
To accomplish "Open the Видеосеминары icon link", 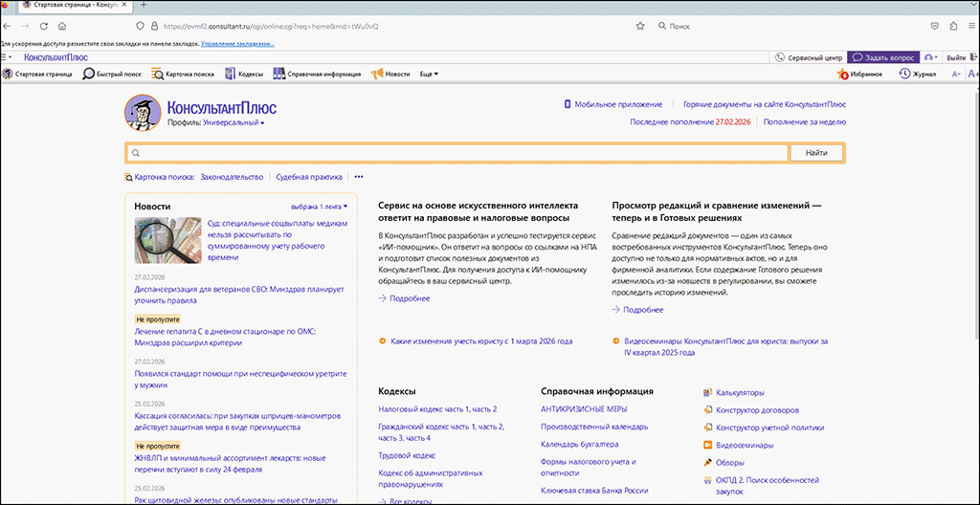I will (x=707, y=445).
